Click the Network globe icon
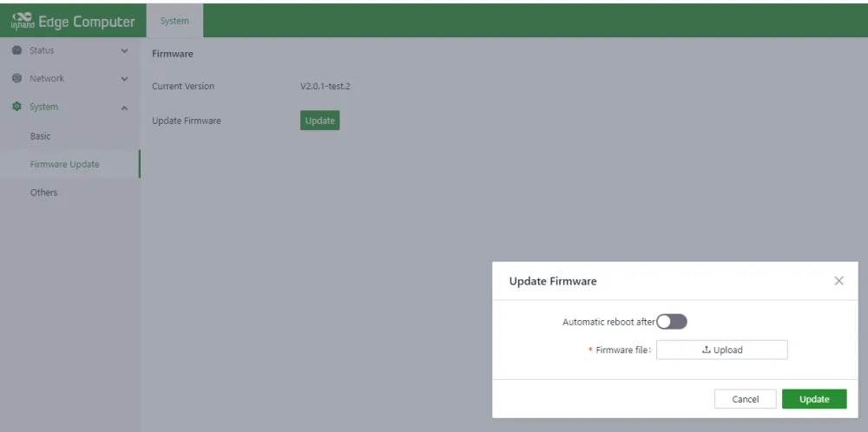868x432 pixels. point(16,79)
